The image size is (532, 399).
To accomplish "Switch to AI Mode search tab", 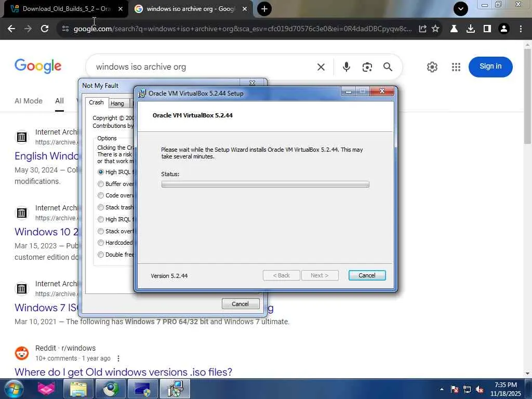I will (x=29, y=101).
